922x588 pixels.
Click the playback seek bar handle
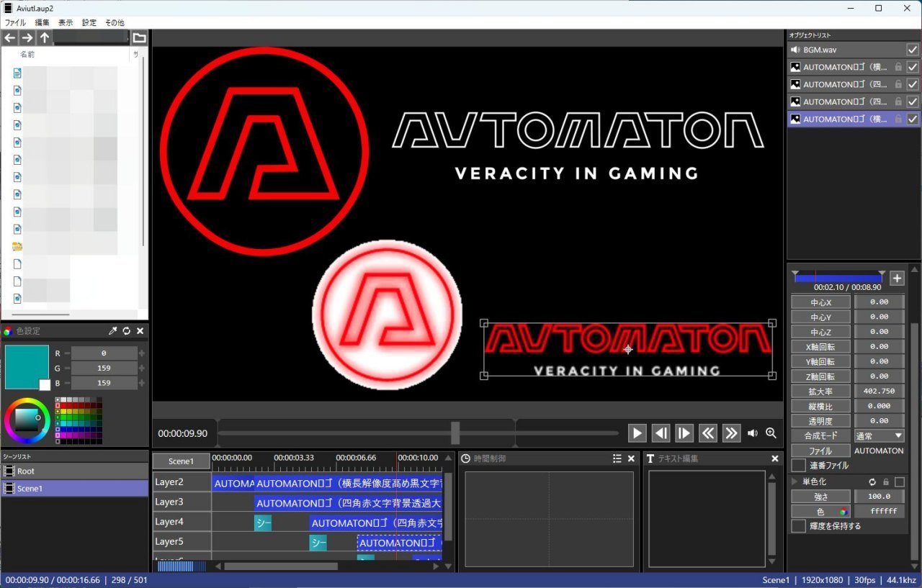[x=455, y=433]
